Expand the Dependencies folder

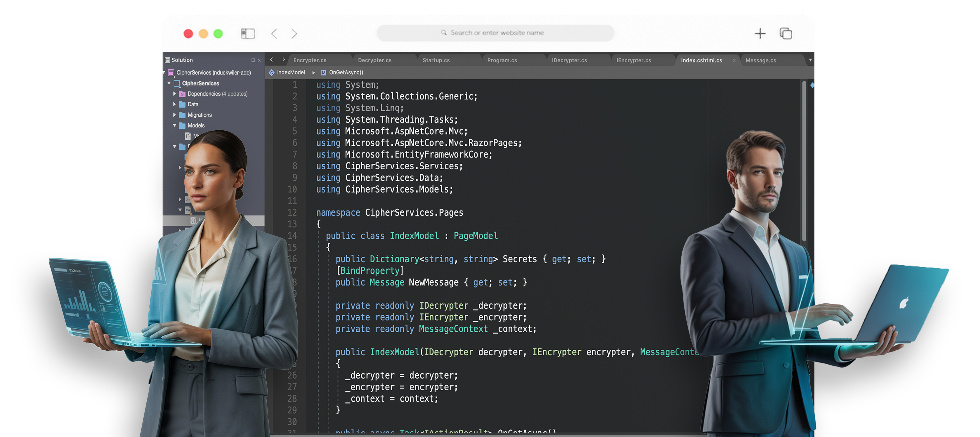(x=175, y=94)
